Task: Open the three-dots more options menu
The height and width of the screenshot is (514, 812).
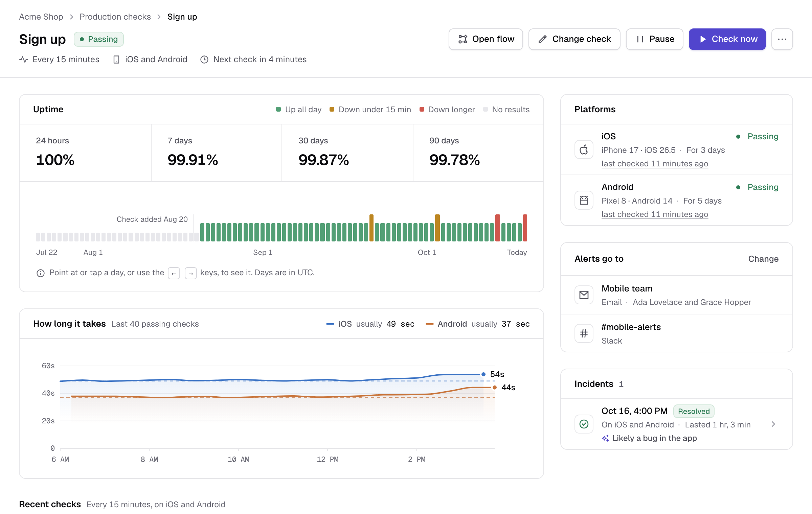Action: pyautogui.click(x=782, y=39)
